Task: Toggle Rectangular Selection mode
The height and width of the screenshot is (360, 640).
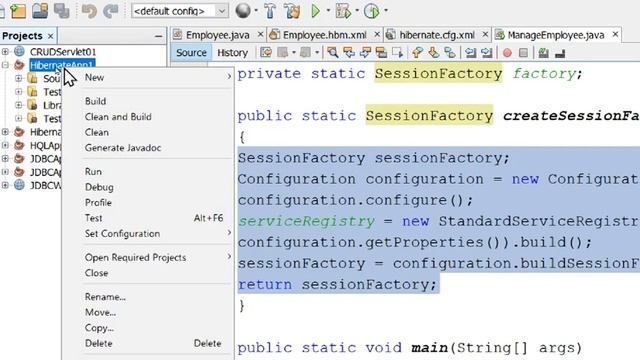Action: [397, 53]
